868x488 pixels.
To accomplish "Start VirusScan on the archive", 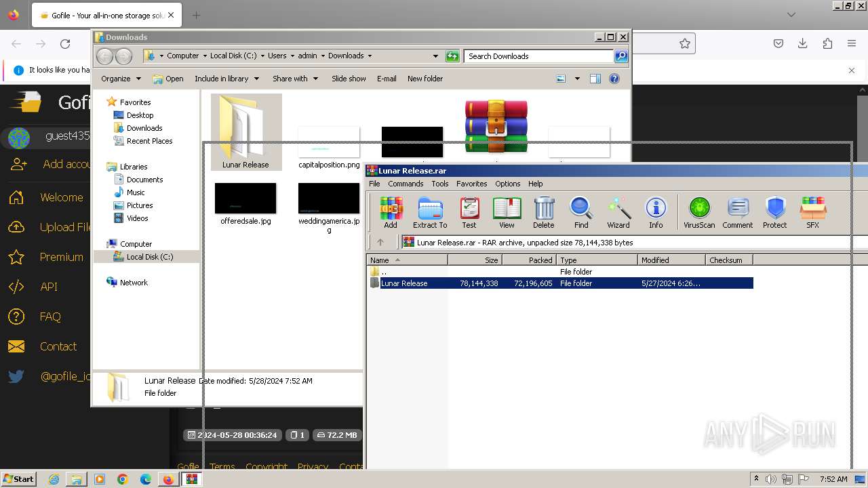I will point(699,212).
